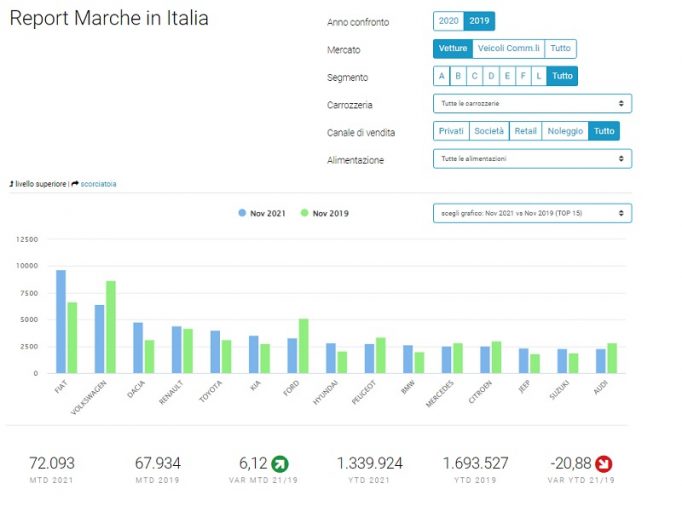This screenshot has height=512, width=682.
Task: Filter sales channel by Privati
Action: click(451, 131)
